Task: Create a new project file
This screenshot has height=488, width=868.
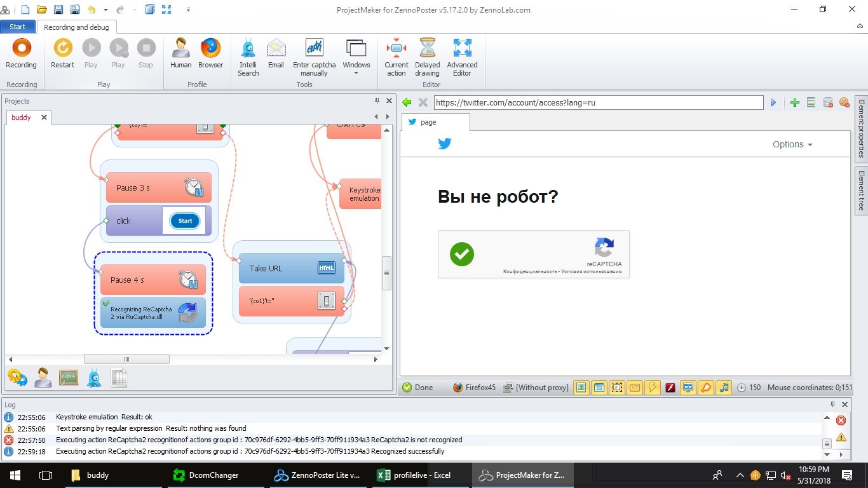Action: pyautogui.click(x=25, y=10)
